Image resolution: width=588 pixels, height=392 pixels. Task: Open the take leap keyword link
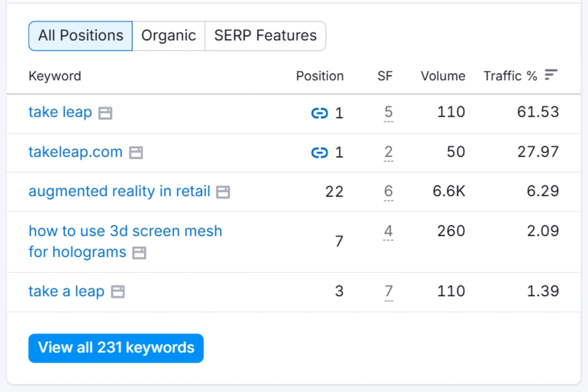pyautogui.click(x=60, y=112)
